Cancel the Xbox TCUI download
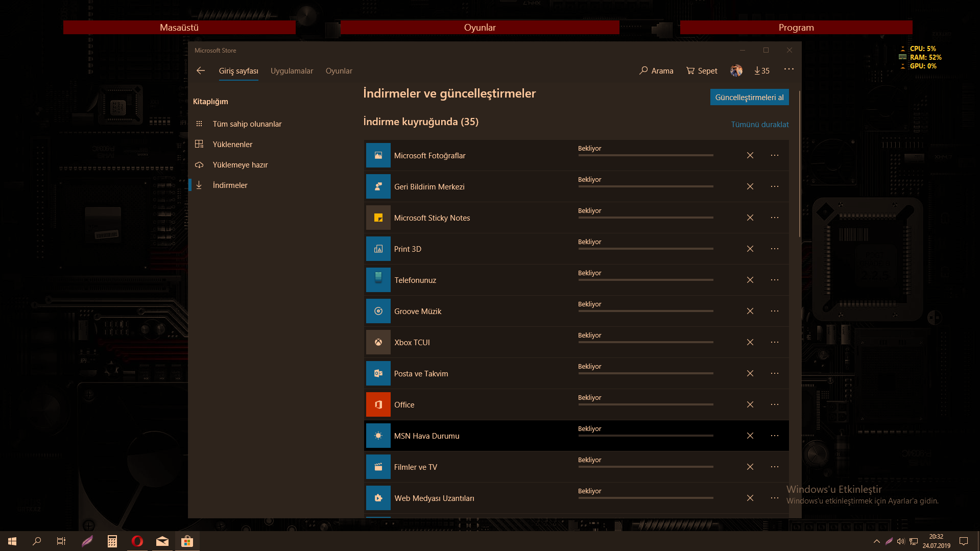Viewport: 980px width, 551px height. 750,342
